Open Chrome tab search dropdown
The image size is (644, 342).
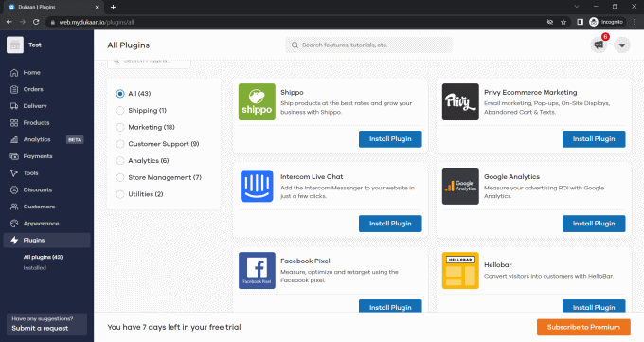tap(577, 7)
